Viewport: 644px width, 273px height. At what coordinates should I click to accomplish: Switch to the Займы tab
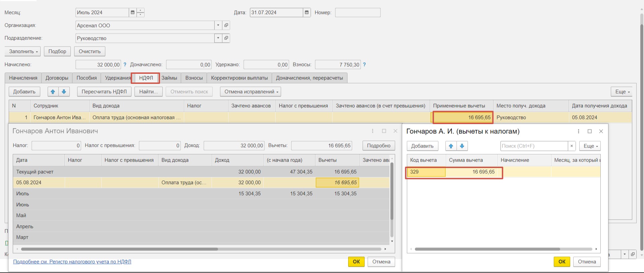pos(169,78)
